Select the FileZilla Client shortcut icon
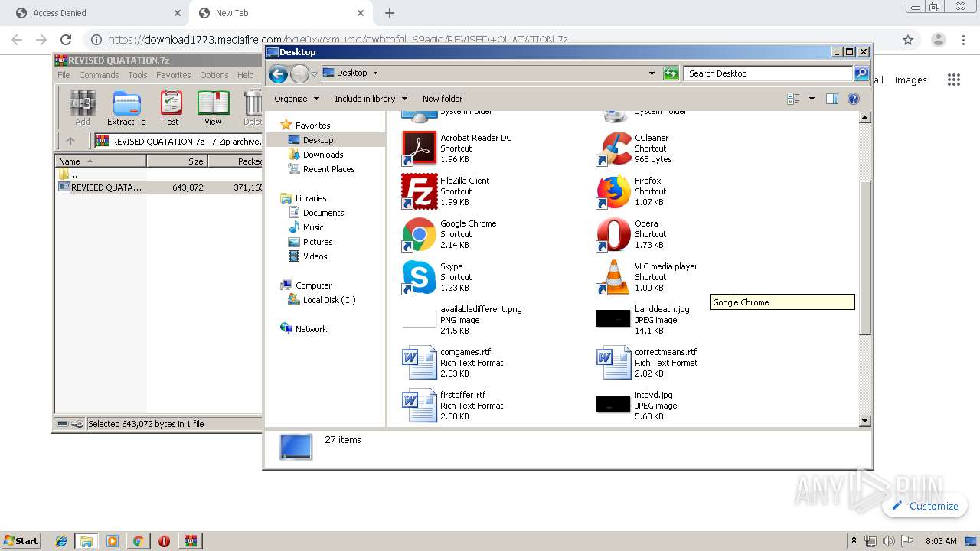 pos(419,191)
